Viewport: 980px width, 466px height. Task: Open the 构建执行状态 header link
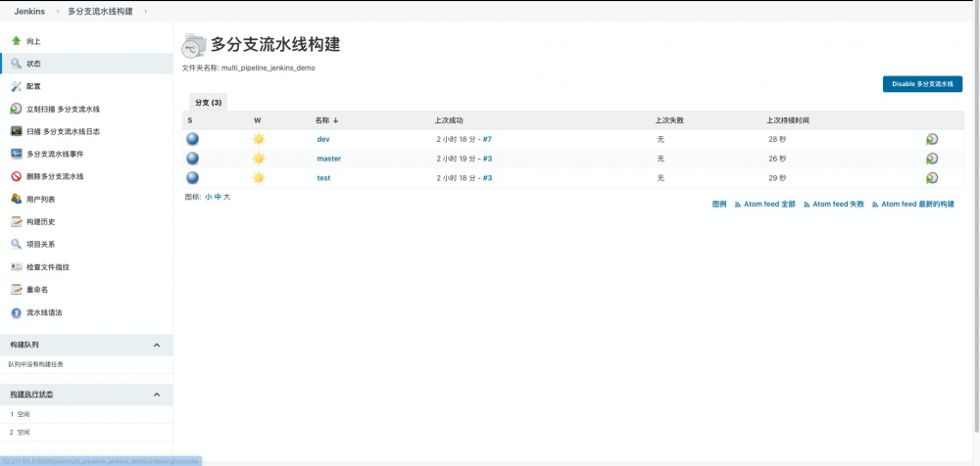tap(31, 395)
